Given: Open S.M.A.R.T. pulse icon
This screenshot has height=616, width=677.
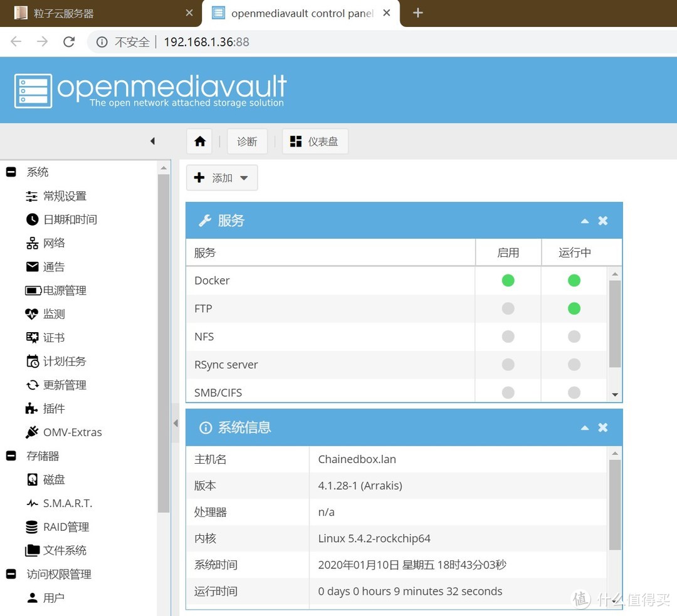Looking at the screenshot, I should [x=33, y=503].
